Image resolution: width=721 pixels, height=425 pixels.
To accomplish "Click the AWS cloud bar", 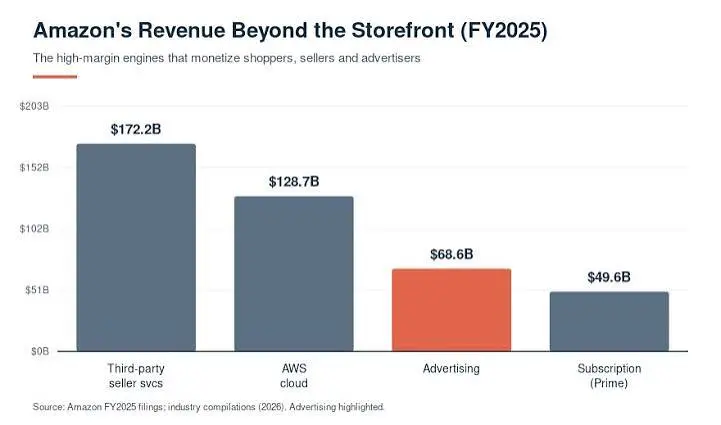I will pyautogui.click(x=294, y=274).
